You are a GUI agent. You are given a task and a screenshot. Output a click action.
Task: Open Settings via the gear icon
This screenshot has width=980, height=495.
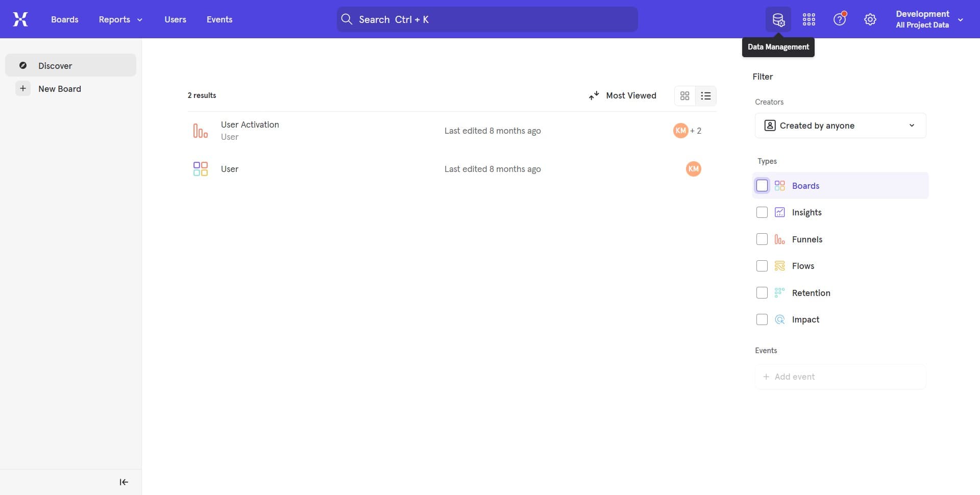(x=870, y=19)
